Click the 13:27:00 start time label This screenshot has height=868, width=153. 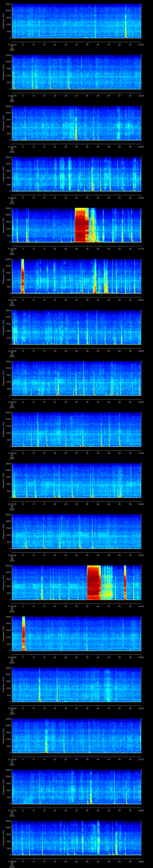[12, 300]
